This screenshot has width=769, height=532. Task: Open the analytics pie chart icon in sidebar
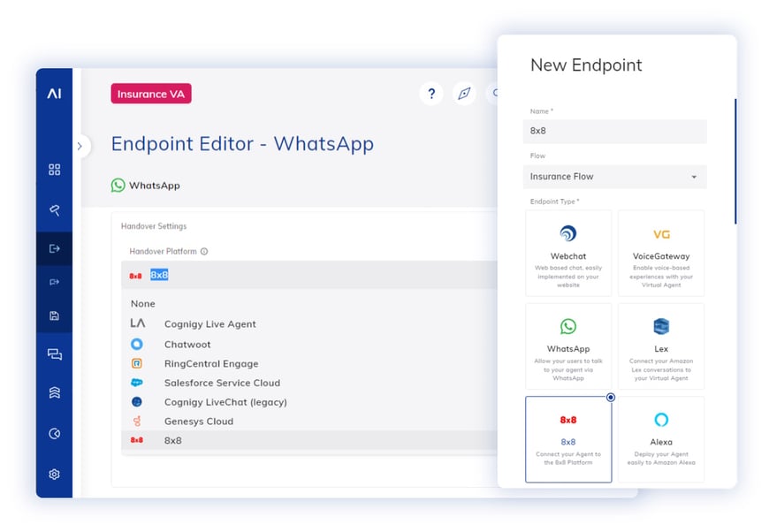point(55,433)
